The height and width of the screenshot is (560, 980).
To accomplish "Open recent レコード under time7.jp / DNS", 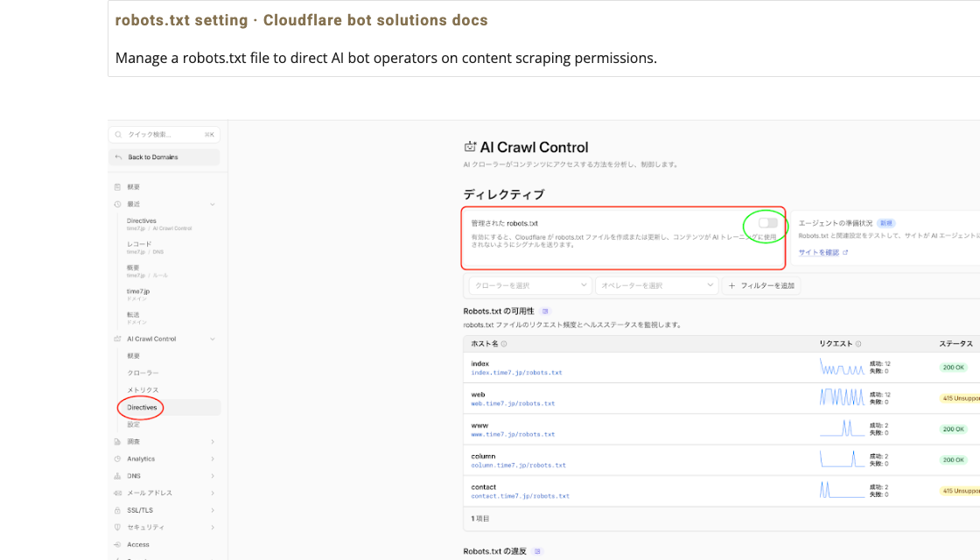I will pos(145,248).
